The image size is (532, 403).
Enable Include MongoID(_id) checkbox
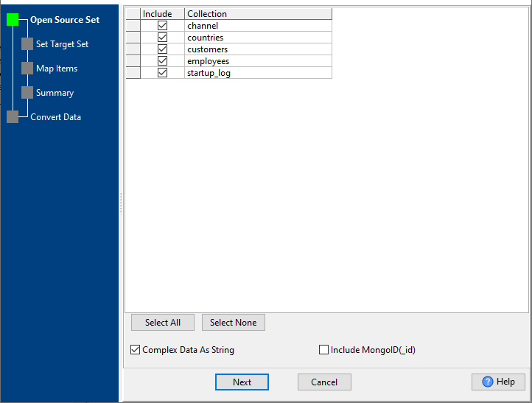pyautogui.click(x=323, y=350)
